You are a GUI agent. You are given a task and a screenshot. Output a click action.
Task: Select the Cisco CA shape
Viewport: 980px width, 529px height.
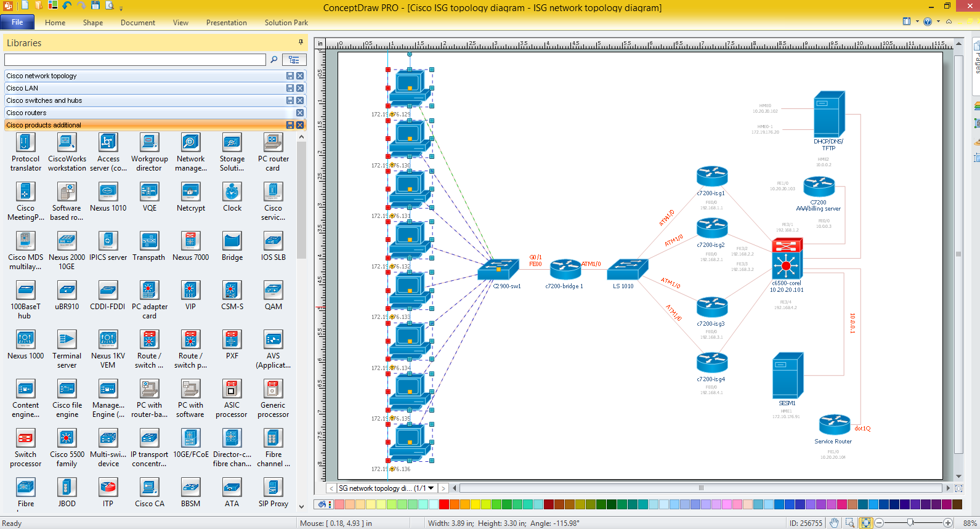(149, 493)
